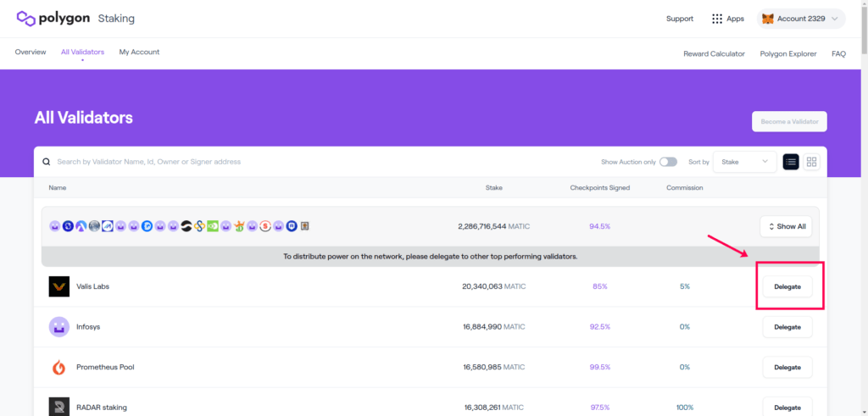Click the blue shield validator icon
This screenshot has width=868, height=416.
tap(292, 226)
